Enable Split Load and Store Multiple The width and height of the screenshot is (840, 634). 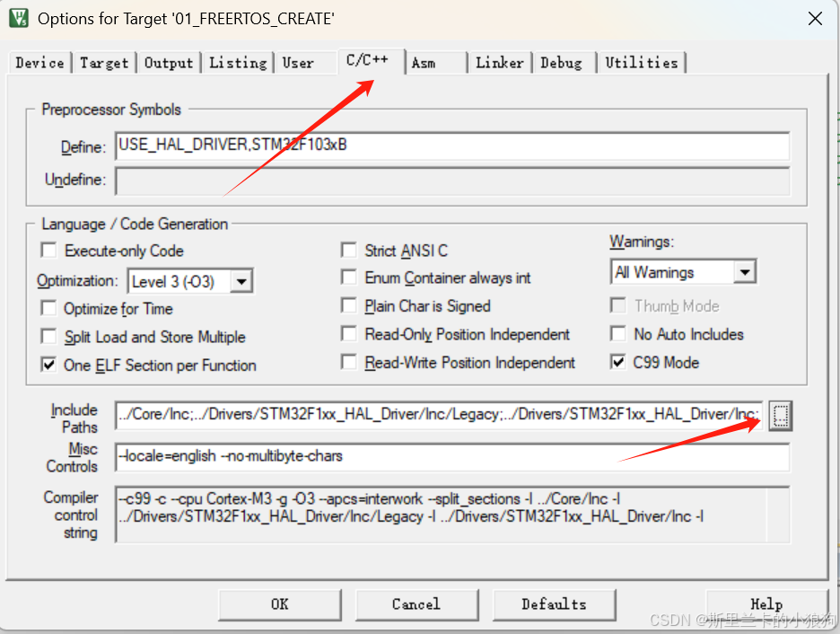click(x=48, y=337)
